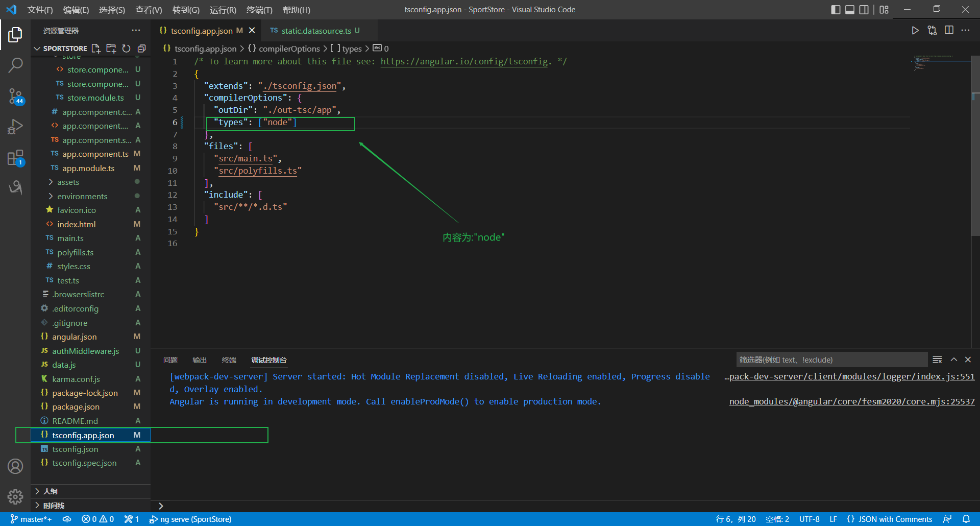Open Source Control view with 44 badge
Viewport: 980px width, 526px height.
pyautogui.click(x=15, y=95)
